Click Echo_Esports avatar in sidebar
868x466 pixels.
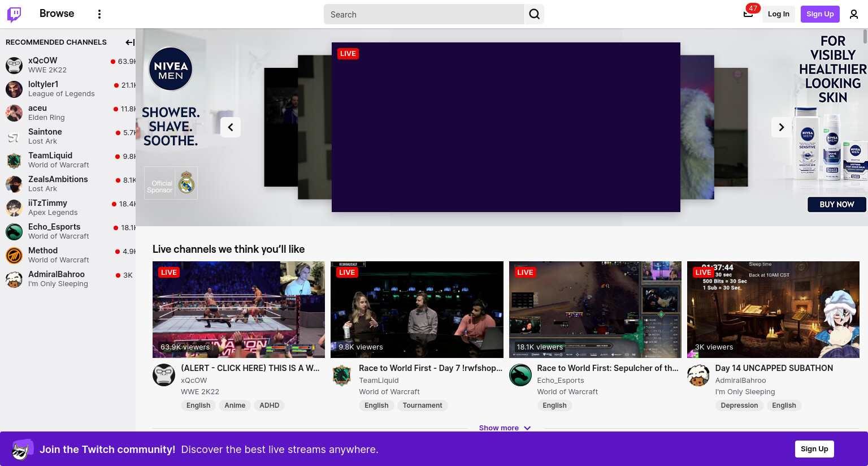[14, 231]
